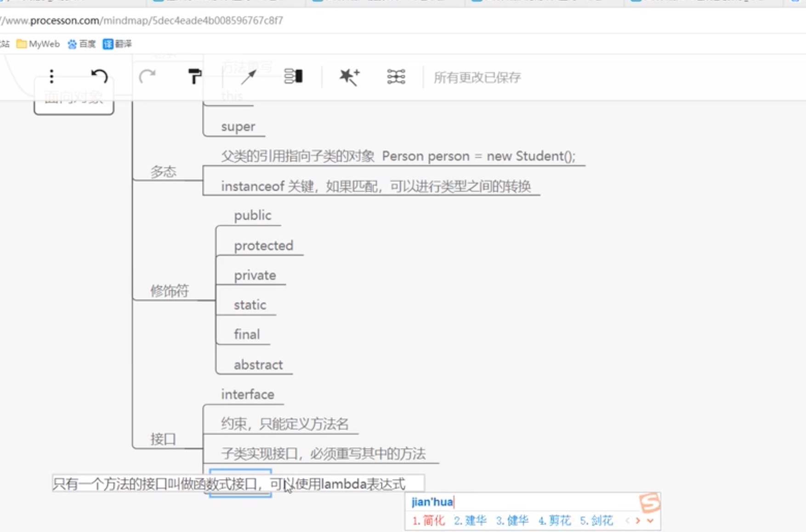This screenshot has height=532, width=806.
Task: Choose IME candidate 简化
Action: (x=429, y=521)
